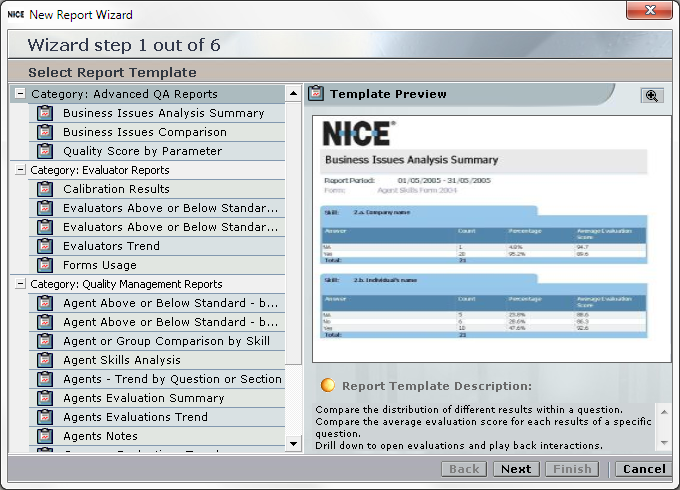Select Agents Evaluation Summary template

(157, 398)
